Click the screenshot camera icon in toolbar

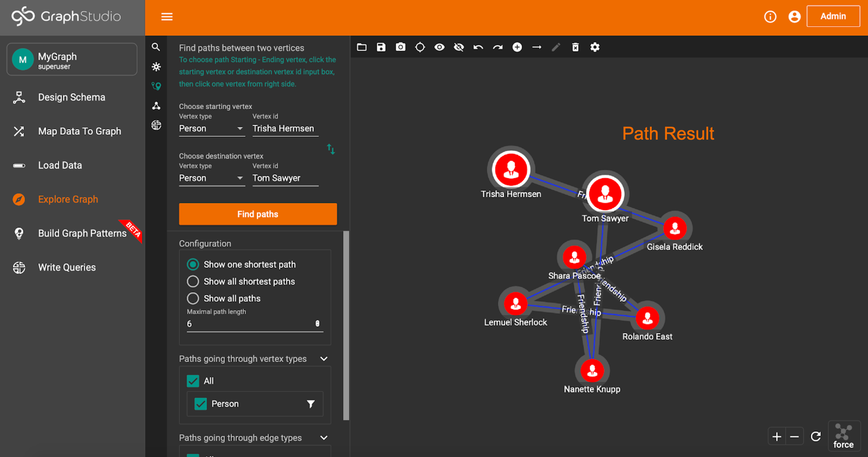click(x=400, y=47)
